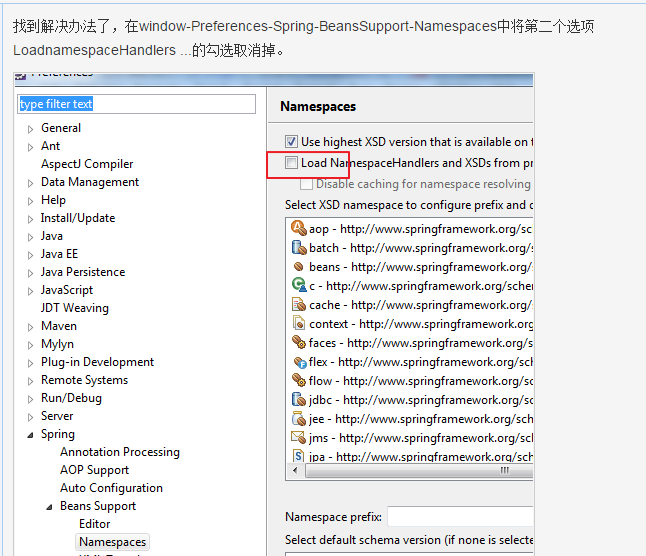Open Annotation Processing under Spring
This screenshot has height=556, width=646.
tap(120, 452)
